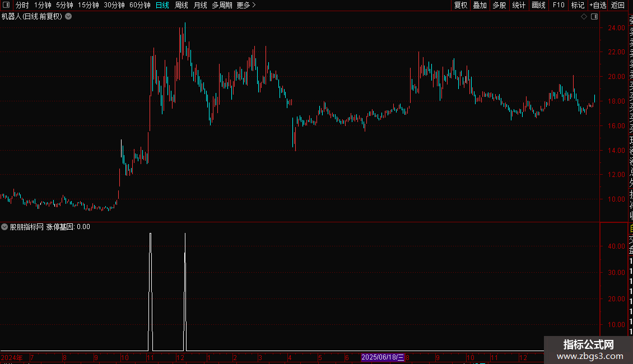
Task: Click the 叠加 overlay button
Action: click(x=480, y=5)
